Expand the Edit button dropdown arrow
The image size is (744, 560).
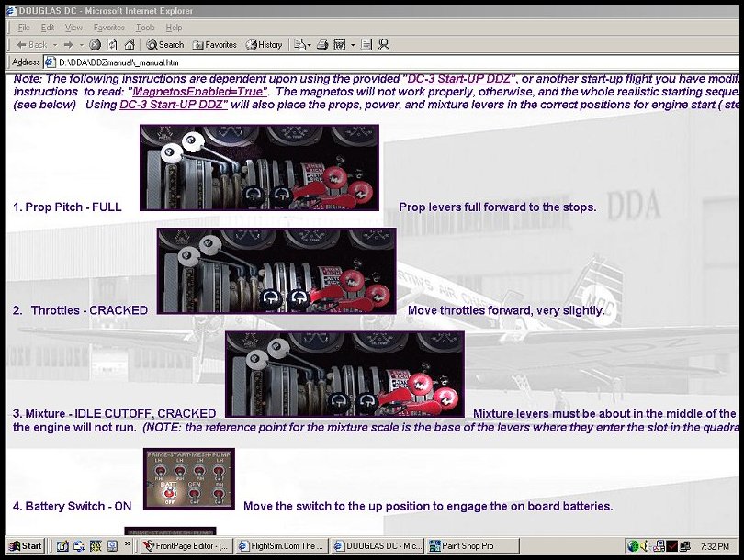click(353, 45)
